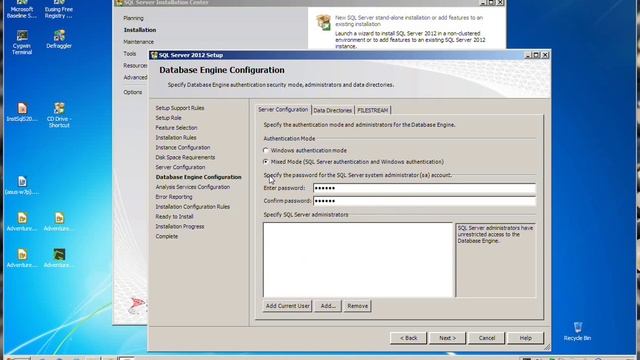The image size is (640, 360).
Task: Click the Add Current User button
Action: click(287, 306)
